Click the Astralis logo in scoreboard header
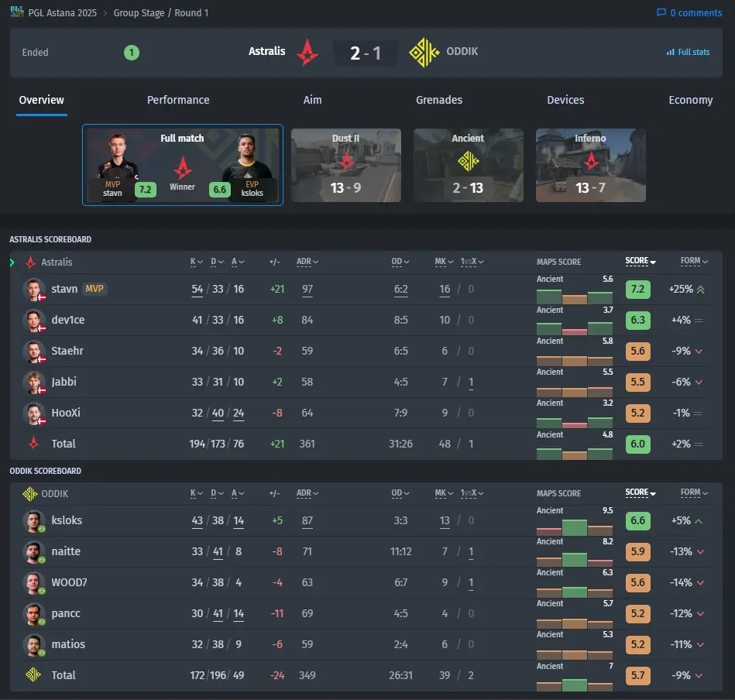This screenshot has height=700, width=735. tap(30, 262)
